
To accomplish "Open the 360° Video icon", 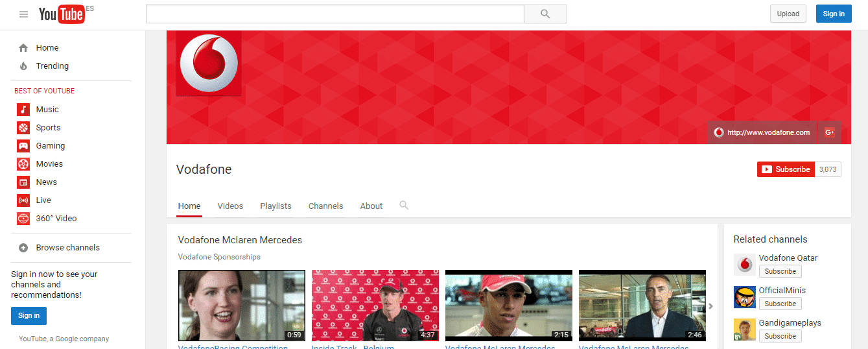I will (23, 219).
